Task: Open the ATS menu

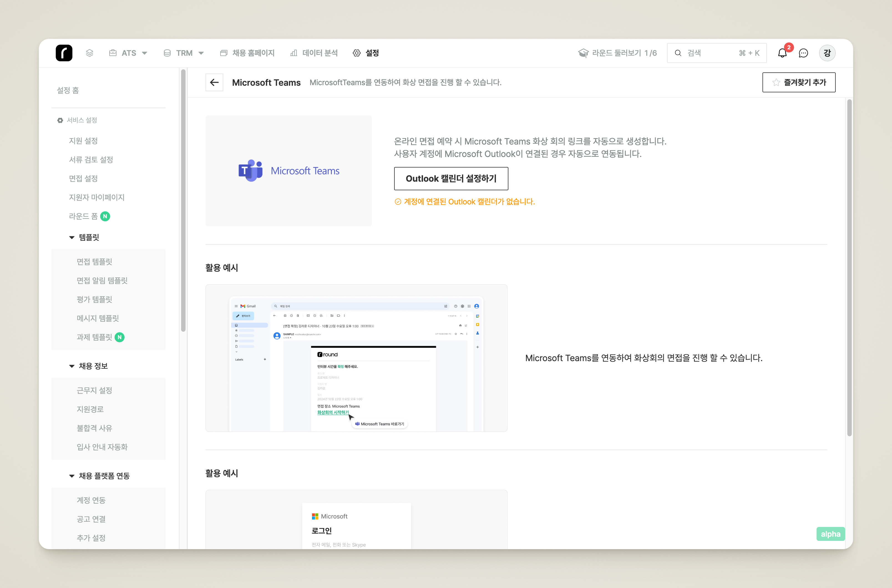Action: click(128, 53)
